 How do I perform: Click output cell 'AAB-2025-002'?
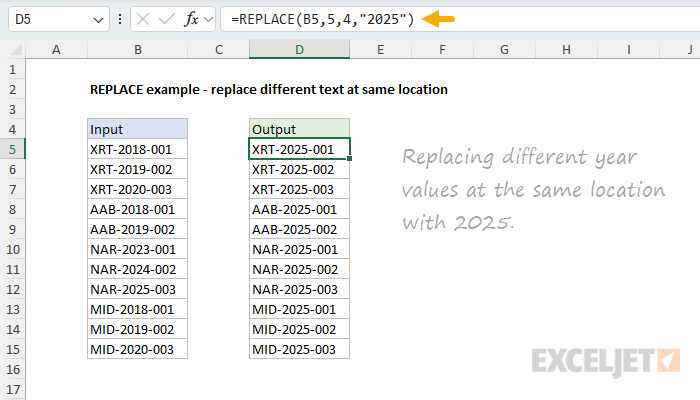coord(299,229)
